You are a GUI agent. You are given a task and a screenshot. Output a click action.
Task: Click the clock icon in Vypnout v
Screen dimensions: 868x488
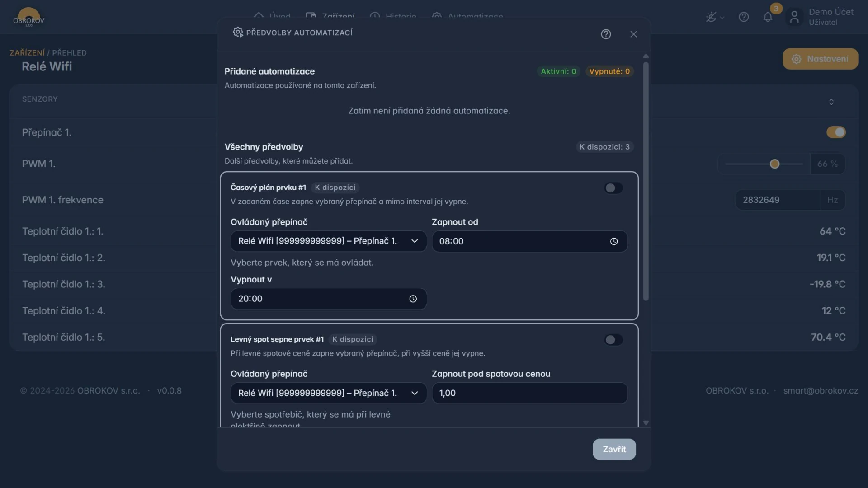(x=413, y=299)
